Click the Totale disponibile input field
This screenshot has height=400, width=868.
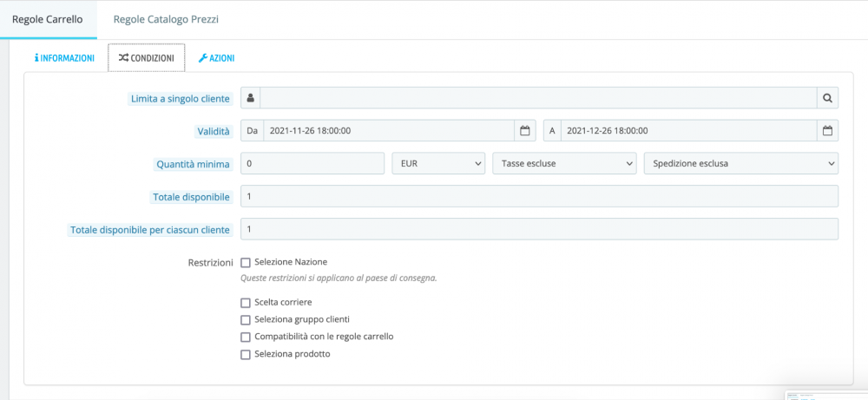[x=539, y=196]
